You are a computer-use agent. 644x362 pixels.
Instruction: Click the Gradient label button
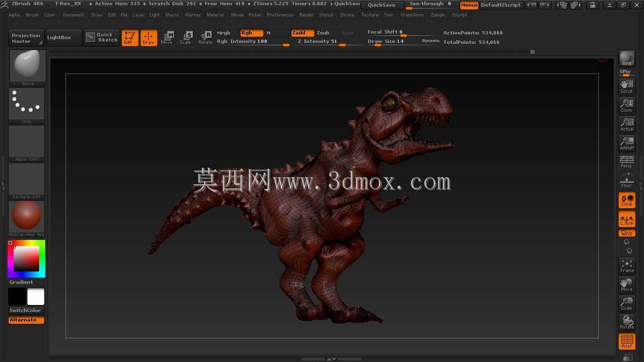pos(21,282)
